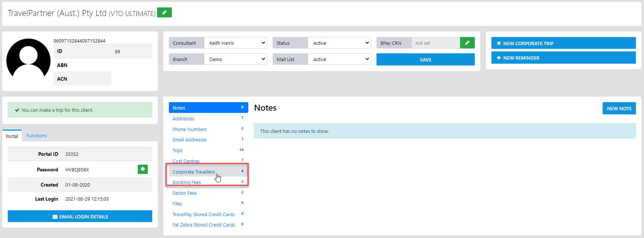
Task: Open the Sector Fees section
Action: click(208, 193)
